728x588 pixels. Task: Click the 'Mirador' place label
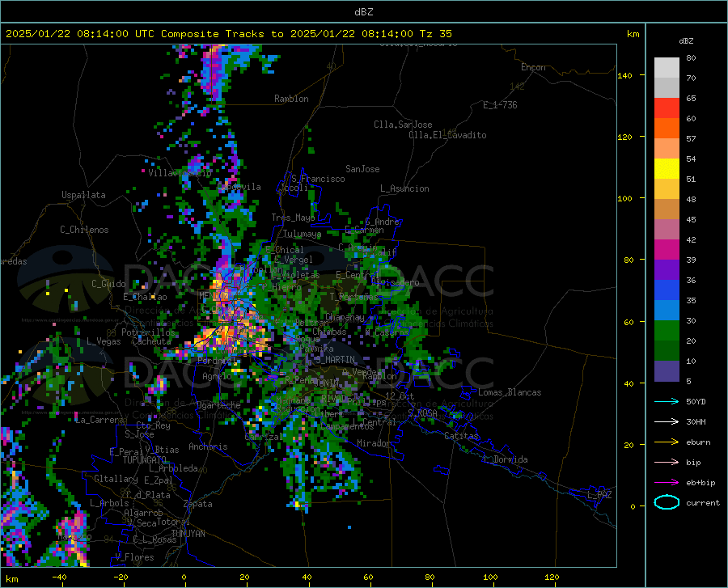click(373, 443)
